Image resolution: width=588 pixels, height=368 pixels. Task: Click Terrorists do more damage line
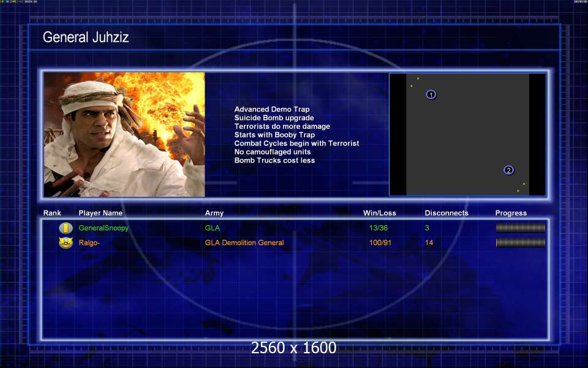coord(282,126)
